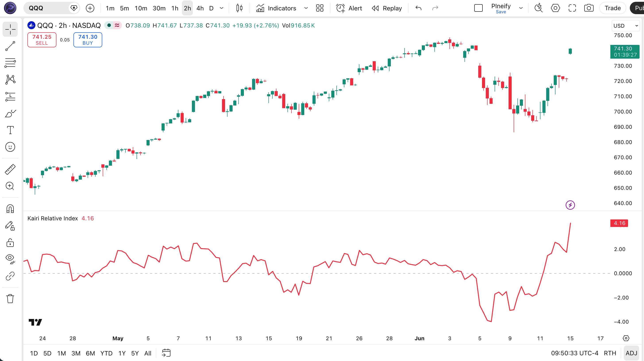Image resolution: width=644 pixels, height=361 pixels.
Task: Switch to 1m interval
Action: click(x=110, y=8)
